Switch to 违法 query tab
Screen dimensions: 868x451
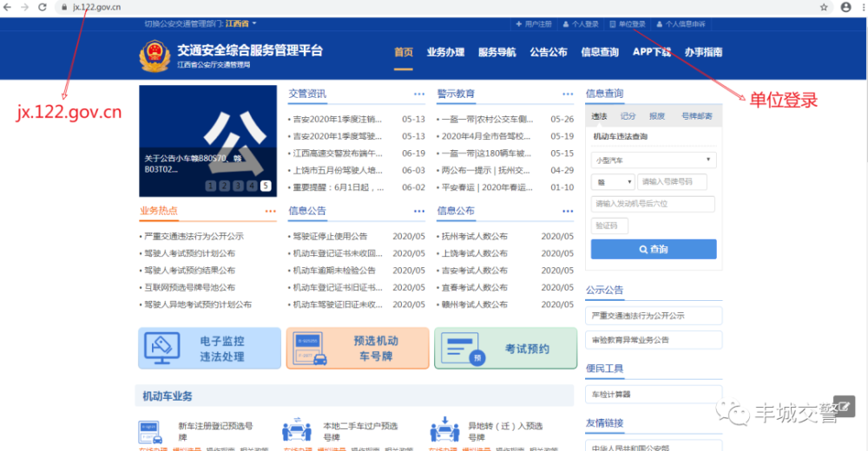point(599,116)
